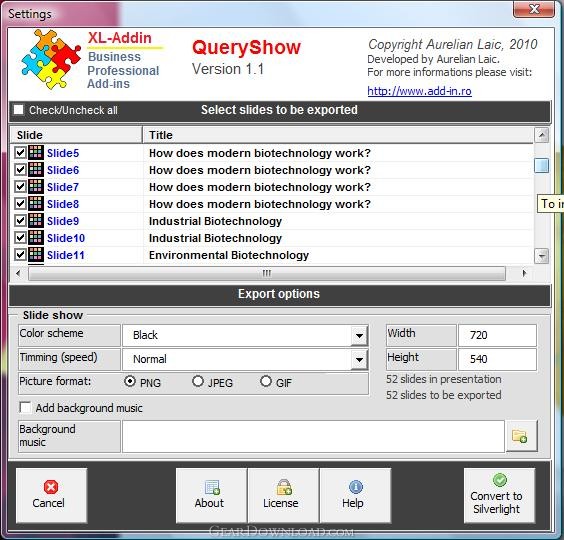This screenshot has width=564, height=540.
Task: Click the Slide11 grid icon
Action: click(36, 255)
